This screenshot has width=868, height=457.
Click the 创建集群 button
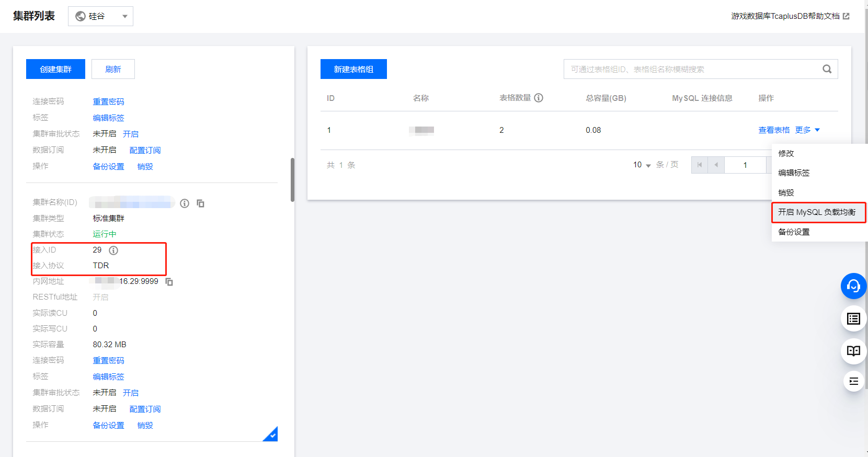coord(55,69)
